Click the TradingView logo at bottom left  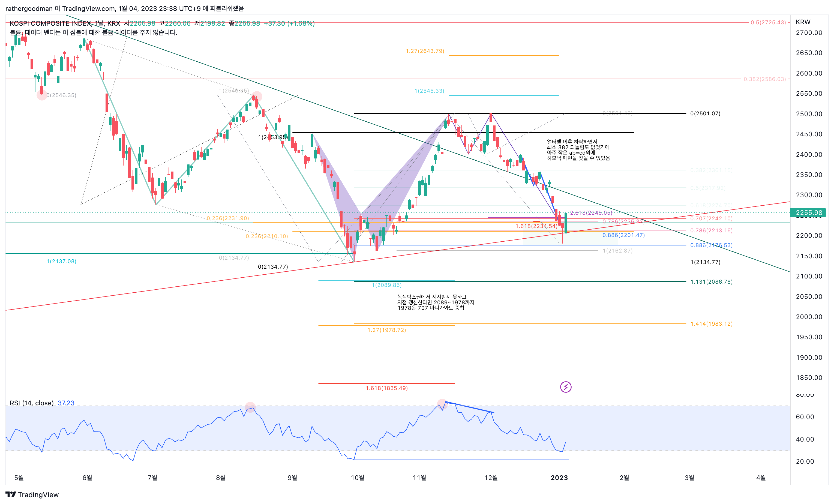tap(32, 494)
